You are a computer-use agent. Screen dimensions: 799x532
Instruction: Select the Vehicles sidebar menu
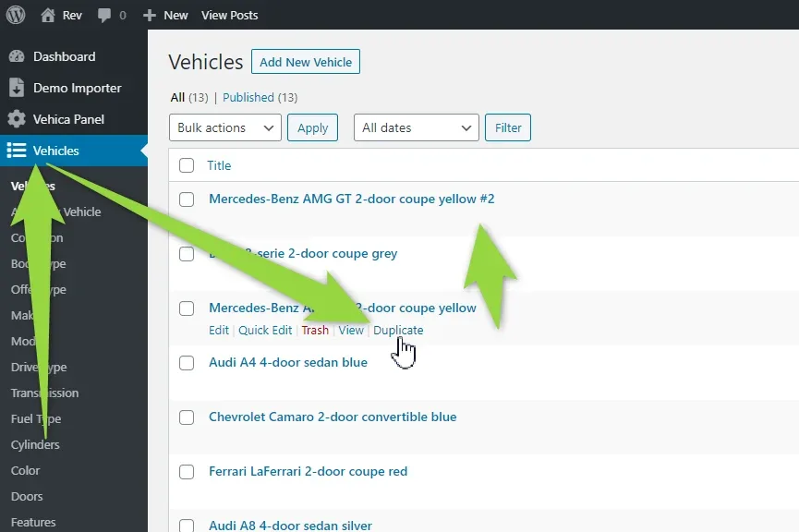click(x=56, y=151)
